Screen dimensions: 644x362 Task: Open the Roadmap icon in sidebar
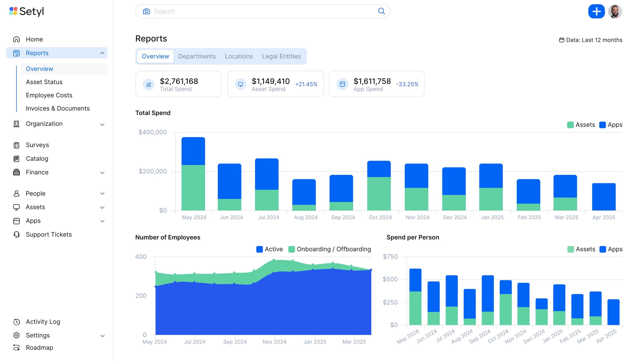coord(17,348)
